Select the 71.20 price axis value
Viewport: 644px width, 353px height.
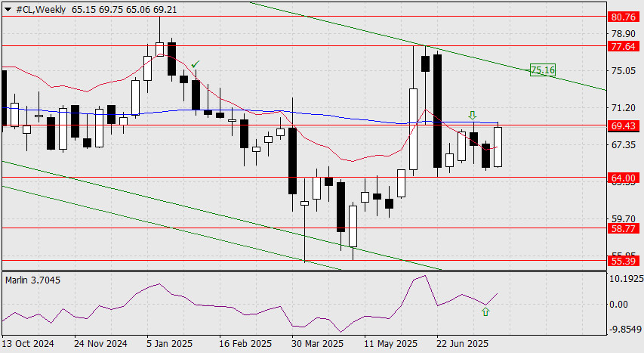tap(623, 108)
